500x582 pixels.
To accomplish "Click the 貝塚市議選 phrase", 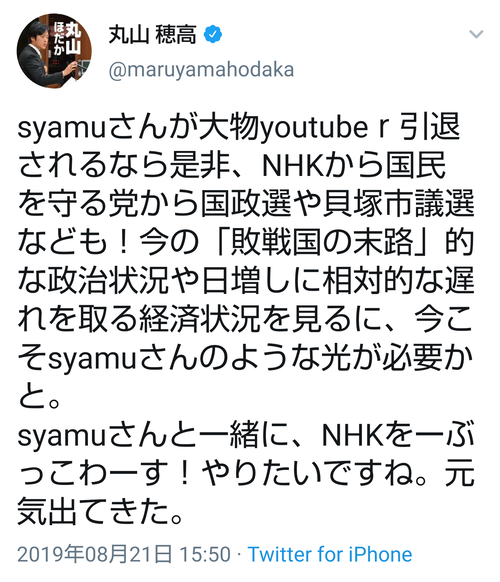I will click(399, 205).
